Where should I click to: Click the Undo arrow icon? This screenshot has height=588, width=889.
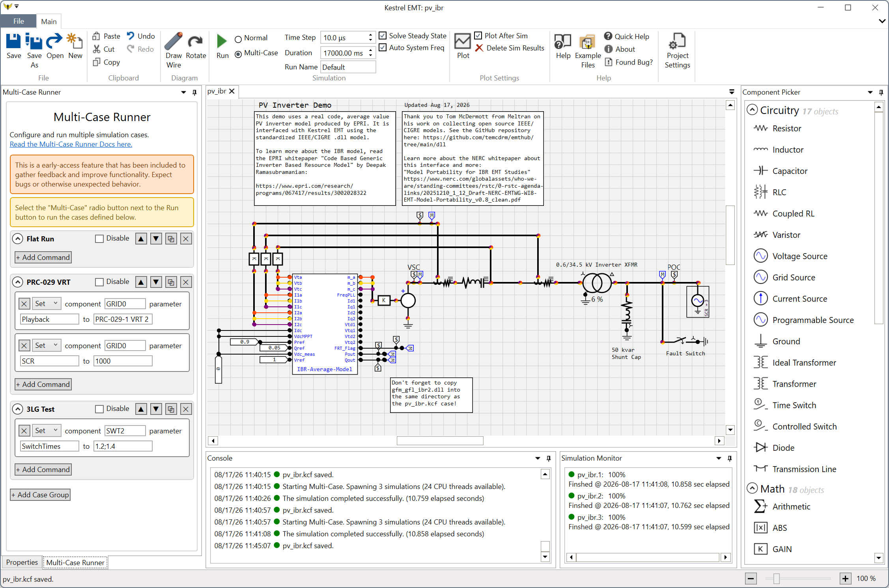point(131,36)
